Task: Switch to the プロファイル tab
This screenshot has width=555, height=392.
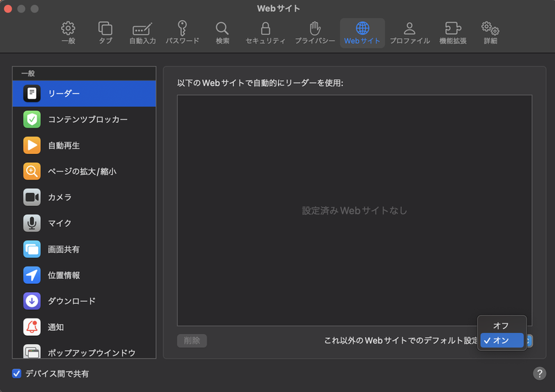Action: (x=409, y=33)
